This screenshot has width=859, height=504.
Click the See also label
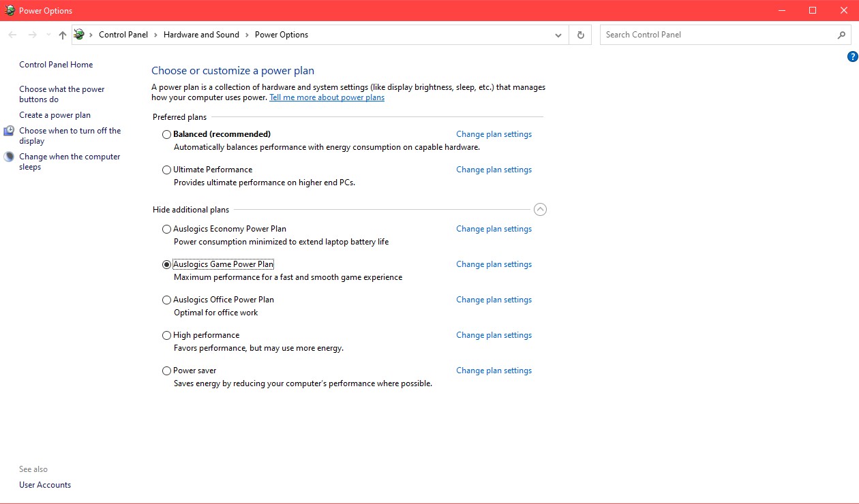(33, 469)
